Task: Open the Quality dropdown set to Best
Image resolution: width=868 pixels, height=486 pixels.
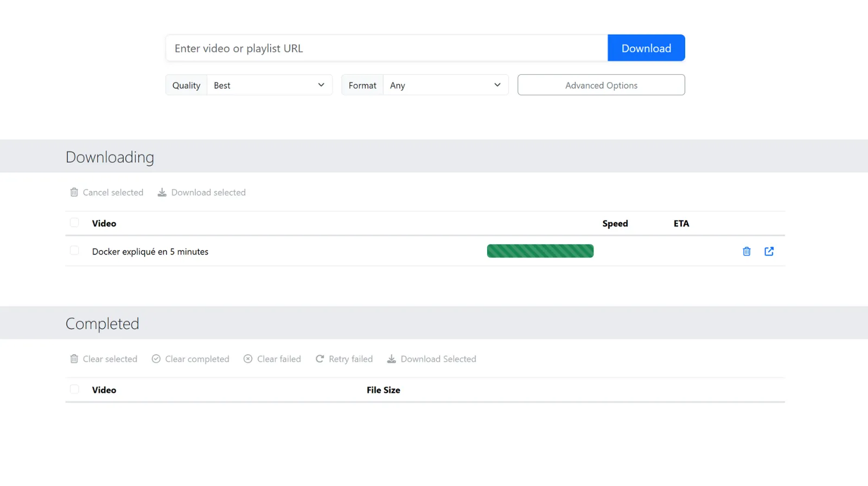Action: [x=269, y=85]
